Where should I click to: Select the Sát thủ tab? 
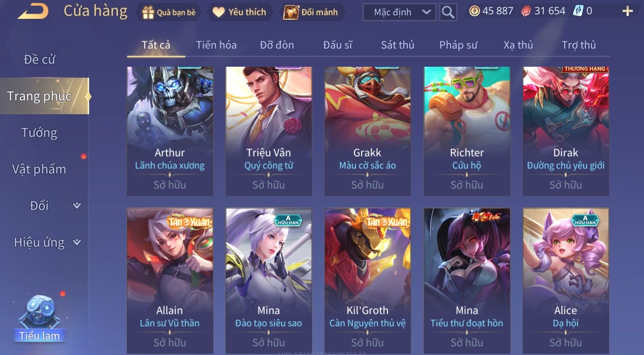tap(397, 45)
